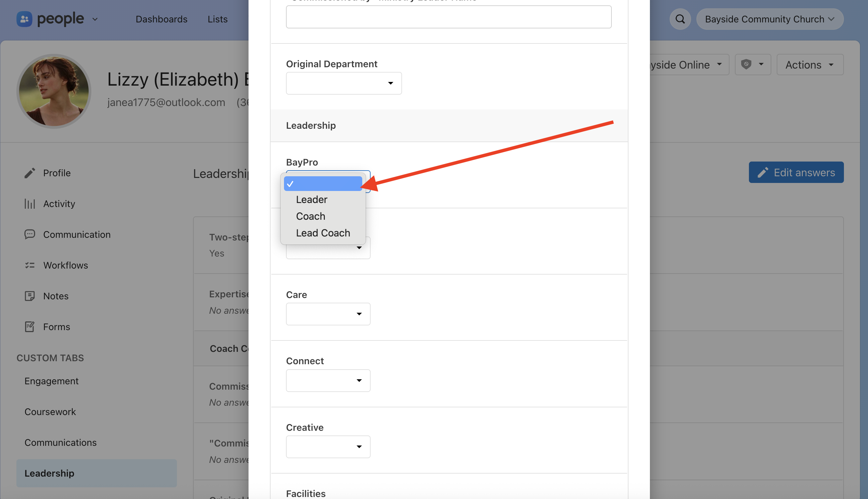Click the Communication speech bubble icon
868x499 pixels.
click(x=30, y=234)
